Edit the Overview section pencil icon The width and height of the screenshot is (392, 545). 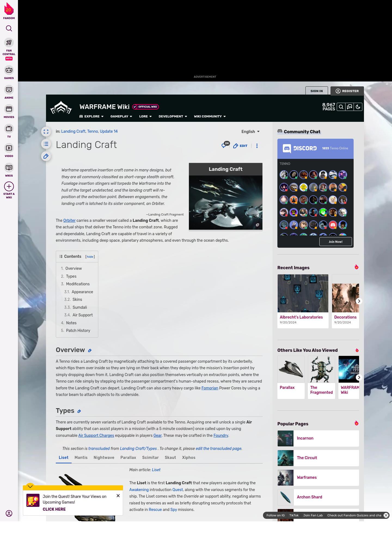90,350
